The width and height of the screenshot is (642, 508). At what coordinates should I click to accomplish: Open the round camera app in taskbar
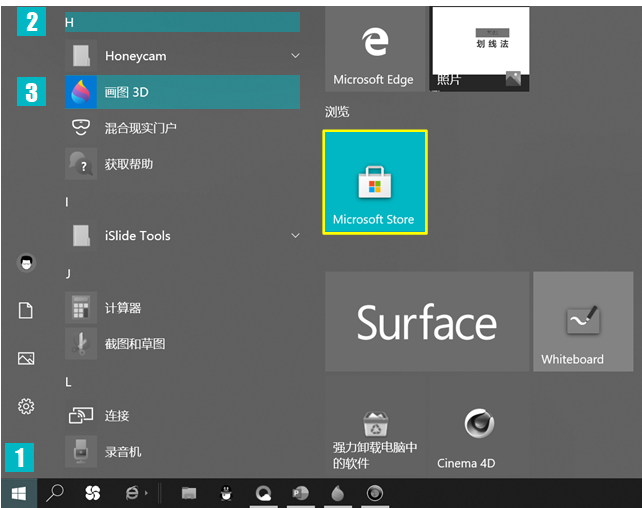tap(375, 493)
